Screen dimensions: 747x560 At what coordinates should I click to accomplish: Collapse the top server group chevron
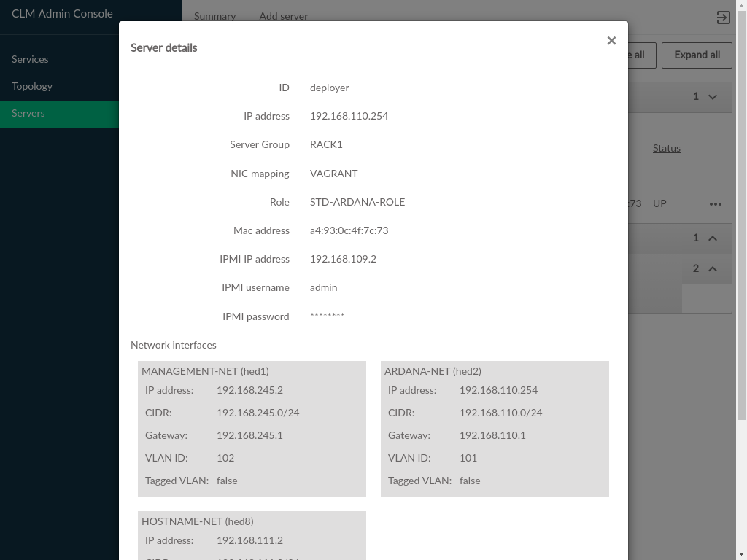click(713, 97)
